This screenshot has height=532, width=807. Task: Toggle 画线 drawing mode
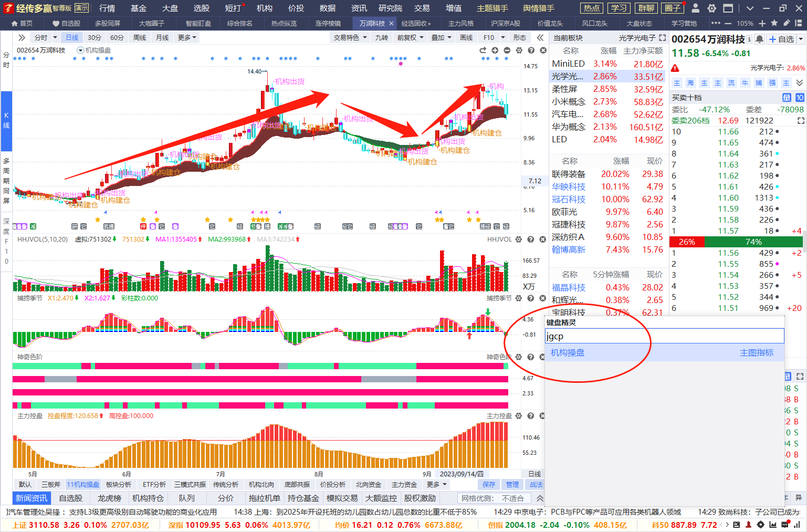click(466, 38)
